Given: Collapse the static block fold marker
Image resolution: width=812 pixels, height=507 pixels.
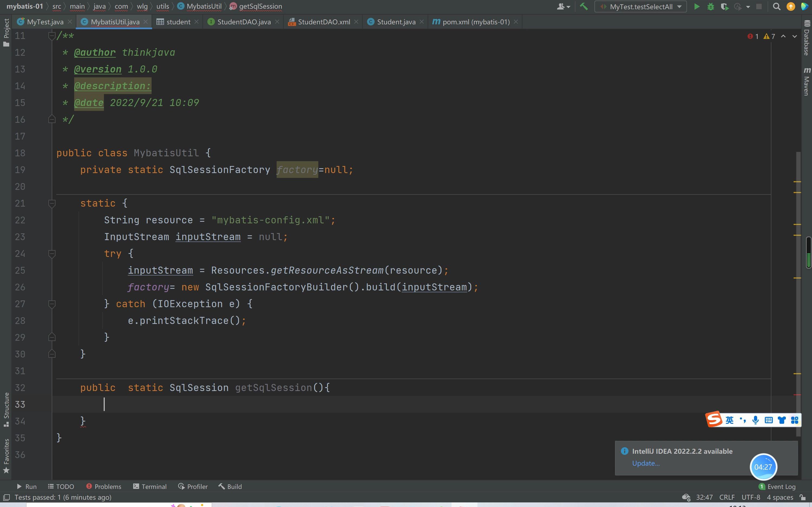Looking at the screenshot, I should [52, 203].
